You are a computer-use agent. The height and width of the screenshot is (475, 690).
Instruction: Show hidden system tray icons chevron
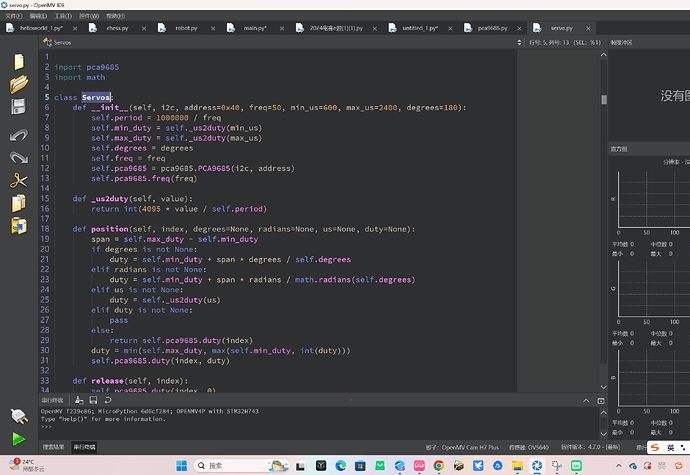coord(619,465)
